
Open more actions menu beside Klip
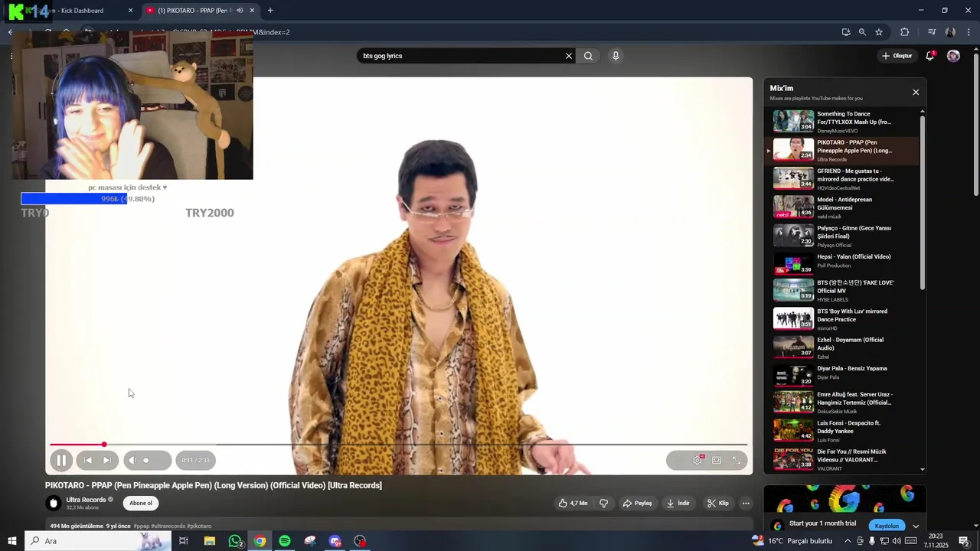coord(746,503)
